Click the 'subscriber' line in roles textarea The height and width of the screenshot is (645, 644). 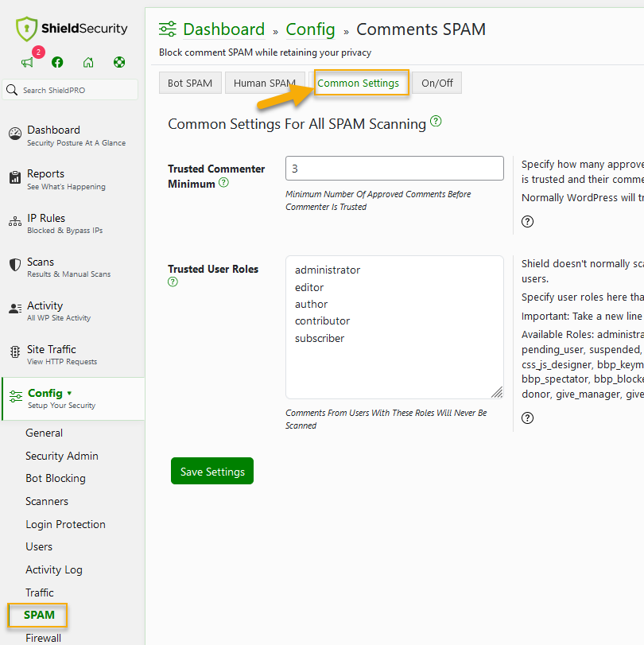point(320,338)
